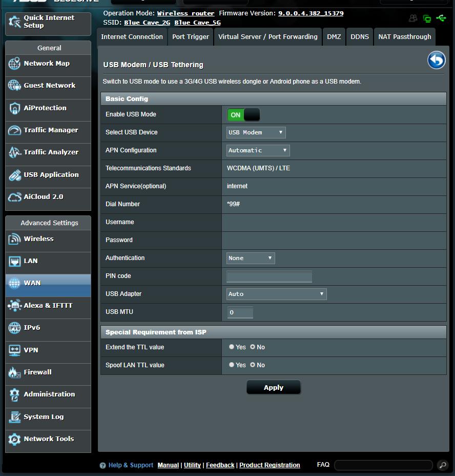Open the Wireless router operation mode link

click(x=185, y=13)
